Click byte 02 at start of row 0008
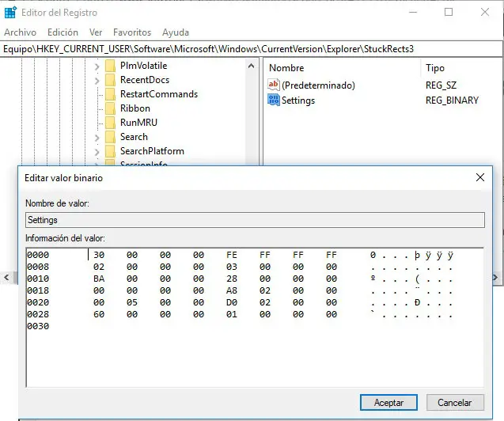504x421 pixels. pyautogui.click(x=99, y=267)
